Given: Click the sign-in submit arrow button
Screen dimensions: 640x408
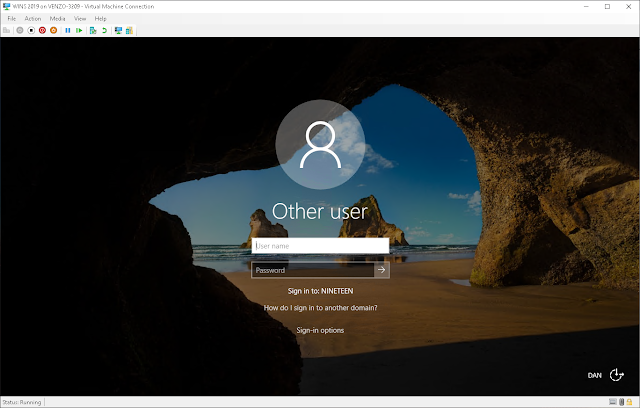Looking at the screenshot, I should (x=382, y=270).
